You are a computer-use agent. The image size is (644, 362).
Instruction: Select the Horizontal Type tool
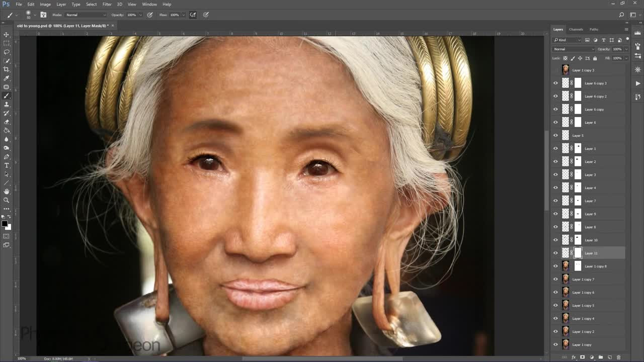pos(7,165)
